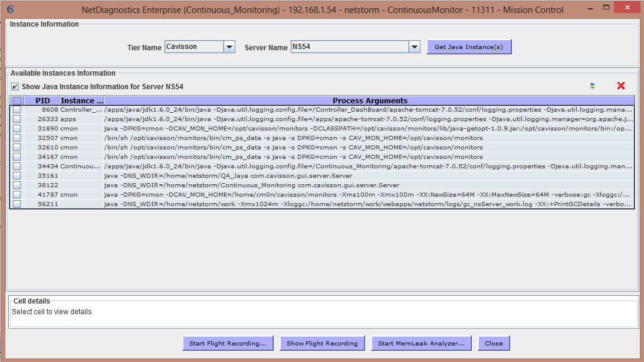
Task: Click cmon instance cell for PID 31890
Action: coord(81,129)
